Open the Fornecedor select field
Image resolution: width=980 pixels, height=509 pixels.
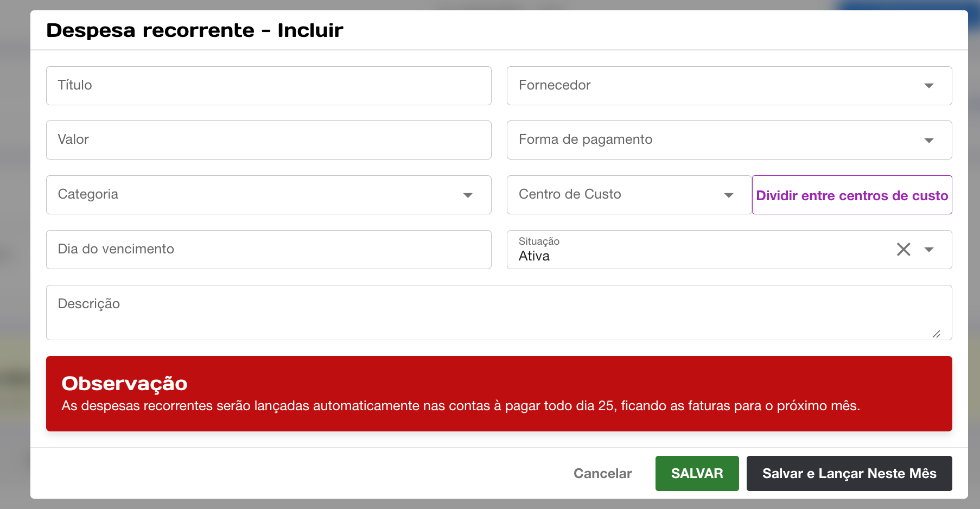[x=705, y=86]
